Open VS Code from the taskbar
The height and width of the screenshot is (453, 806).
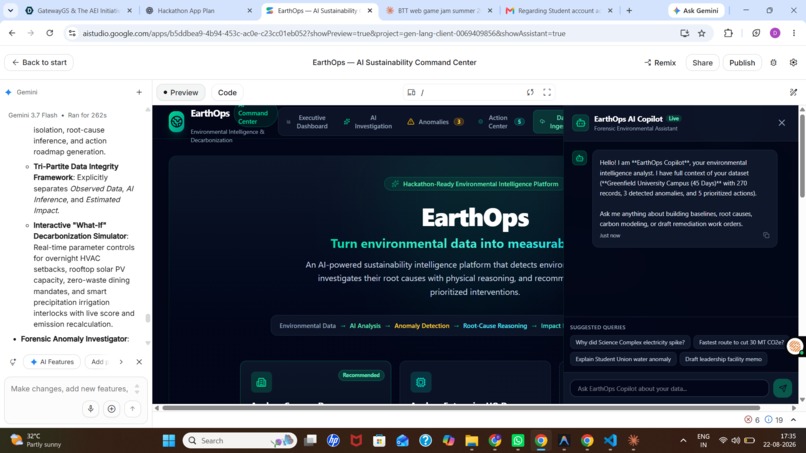coord(610,441)
